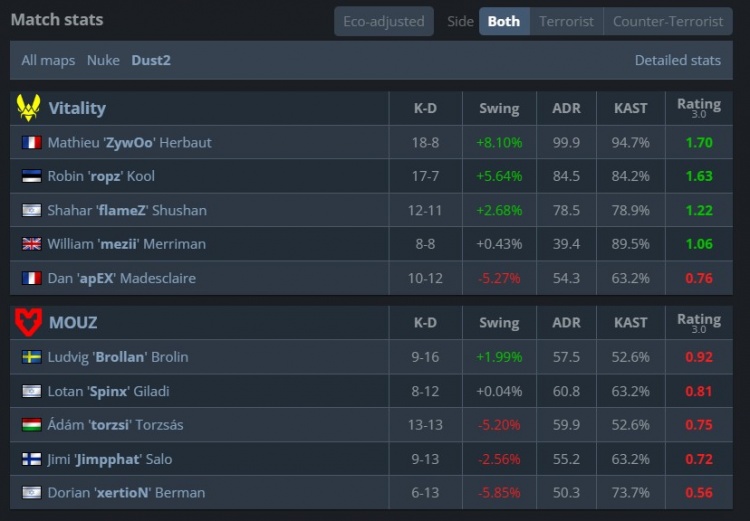Click the Vitality team logo icon
750x521 pixels.
29,108
